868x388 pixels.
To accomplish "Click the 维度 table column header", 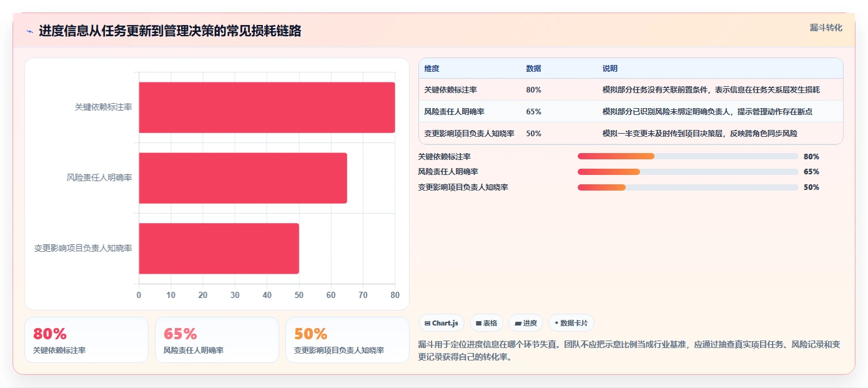I will coord(432,69).
